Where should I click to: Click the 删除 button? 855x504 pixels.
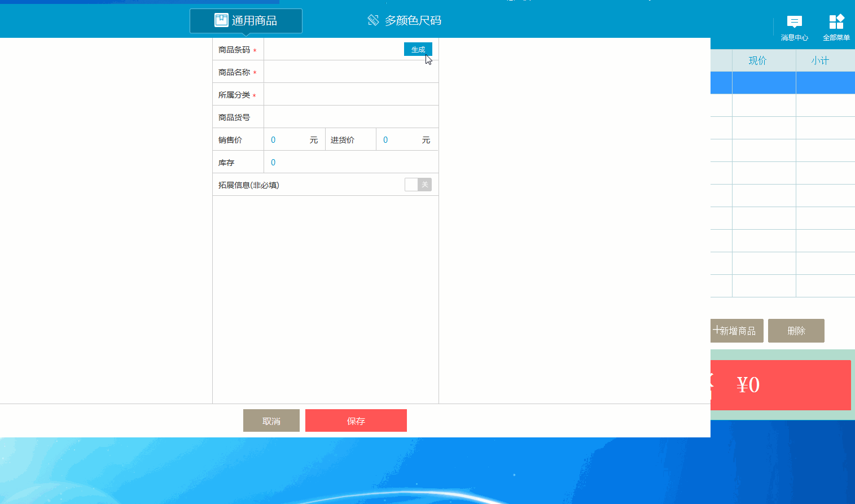click(x=796, y=331)
